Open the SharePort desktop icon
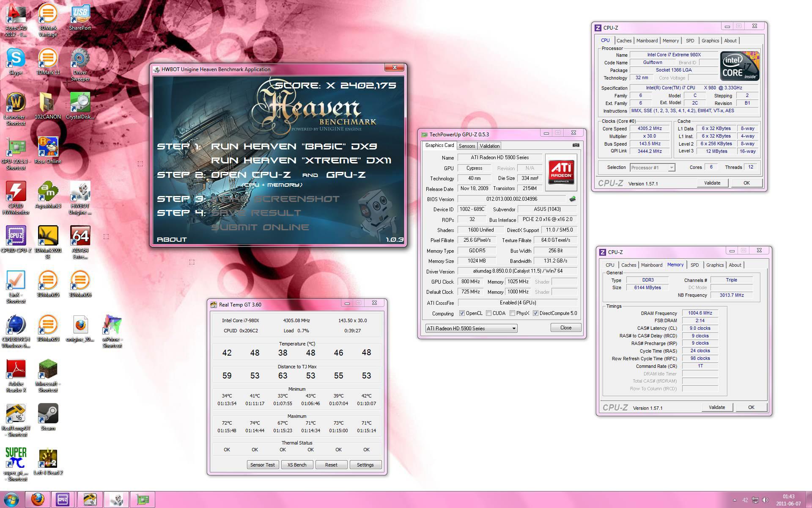 tap(80, 17)
